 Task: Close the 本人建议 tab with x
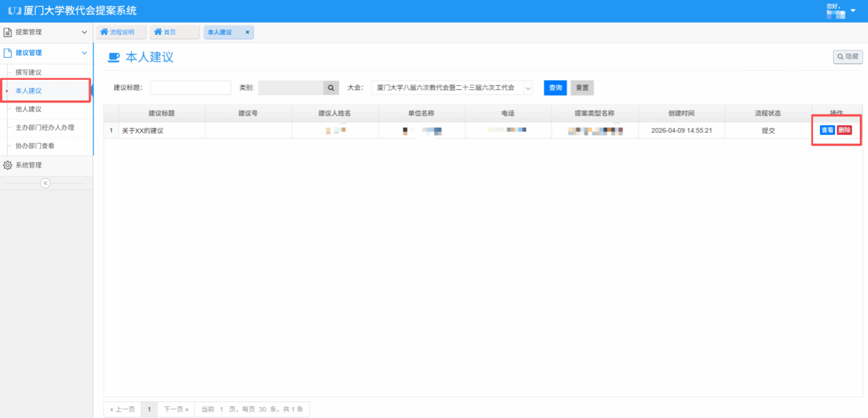247,32
